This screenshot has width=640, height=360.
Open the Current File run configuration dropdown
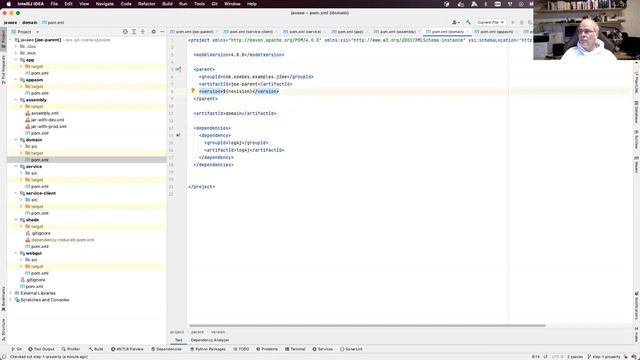point(490,22)
